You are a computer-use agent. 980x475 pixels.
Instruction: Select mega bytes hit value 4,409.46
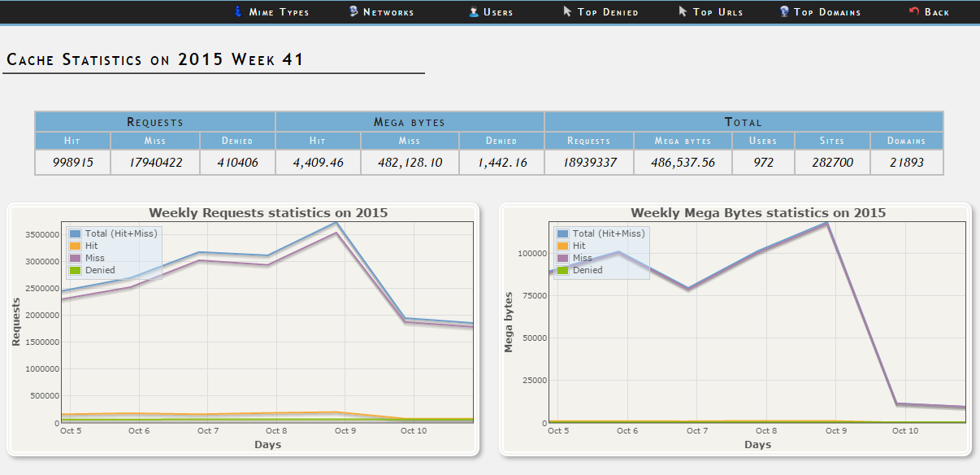click(317, 163)
